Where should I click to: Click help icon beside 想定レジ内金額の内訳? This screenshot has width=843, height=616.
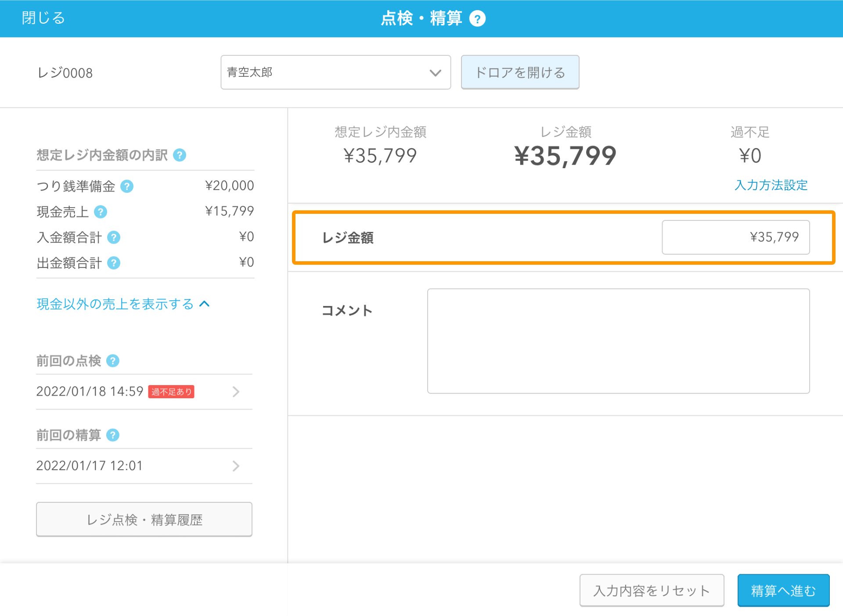pos(180,155)
